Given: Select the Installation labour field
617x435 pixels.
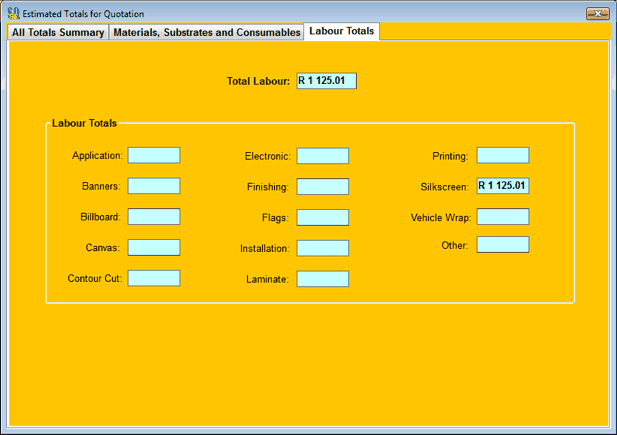Looking at the screenshot, I should [x=323, y=248].
